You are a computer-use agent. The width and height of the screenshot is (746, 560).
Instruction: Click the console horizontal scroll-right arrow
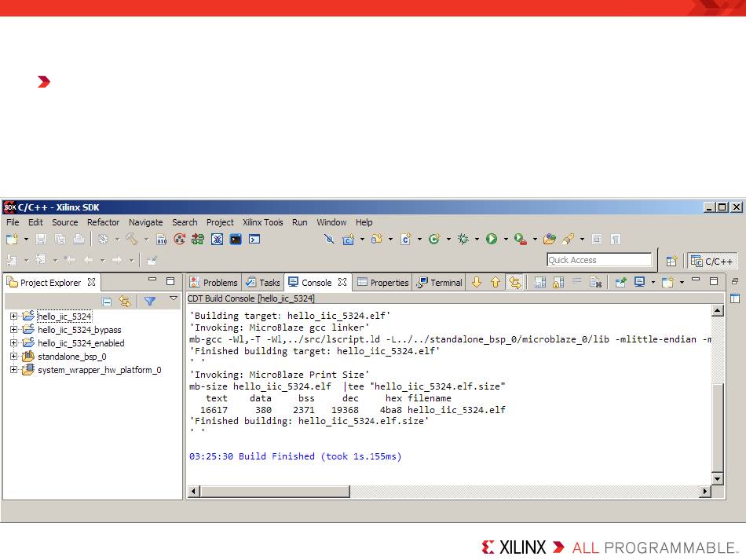(705, 491)
